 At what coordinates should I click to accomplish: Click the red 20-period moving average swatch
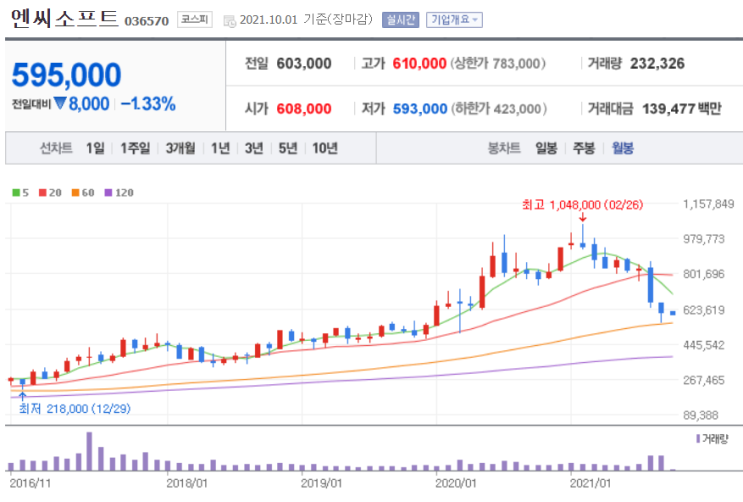click(x=43, y=192)
